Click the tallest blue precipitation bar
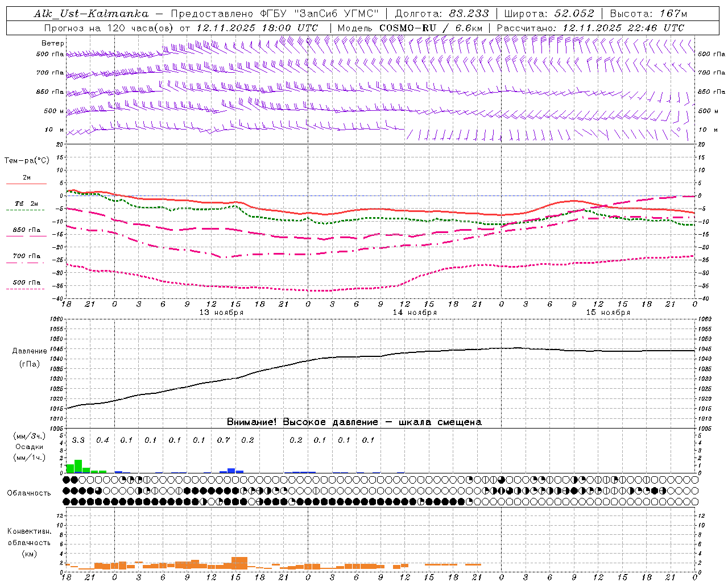The width and height of the screenshot is (728, 582). (x=231, y=471)
